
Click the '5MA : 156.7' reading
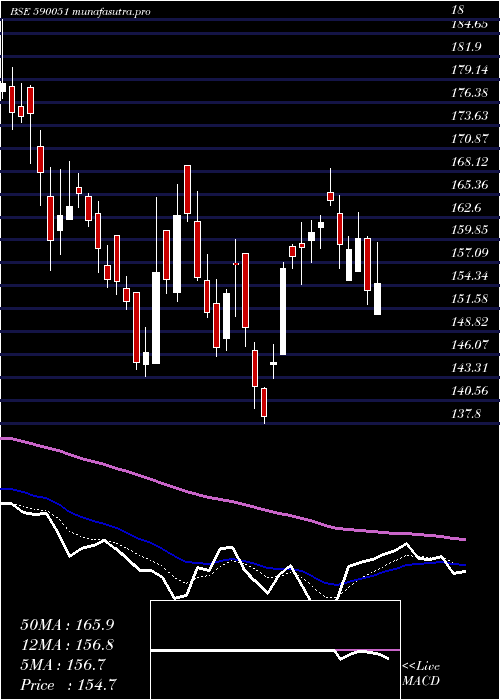63,665
